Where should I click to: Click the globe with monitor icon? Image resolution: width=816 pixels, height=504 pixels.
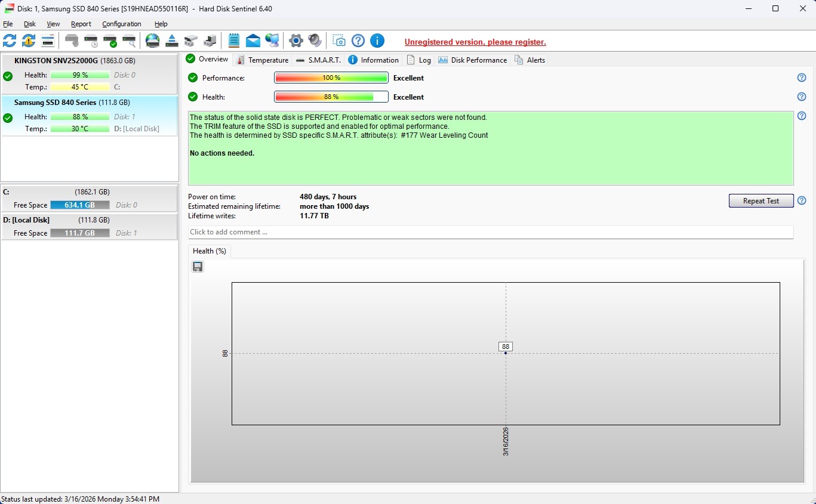tap(272, 41)
